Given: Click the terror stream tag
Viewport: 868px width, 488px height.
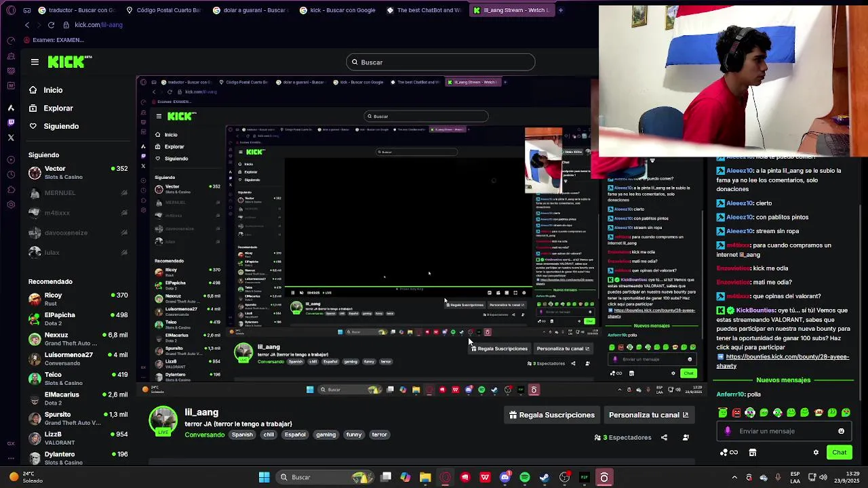Looking at the screenshot, I should pyautogui.click(x=379, y=434).
